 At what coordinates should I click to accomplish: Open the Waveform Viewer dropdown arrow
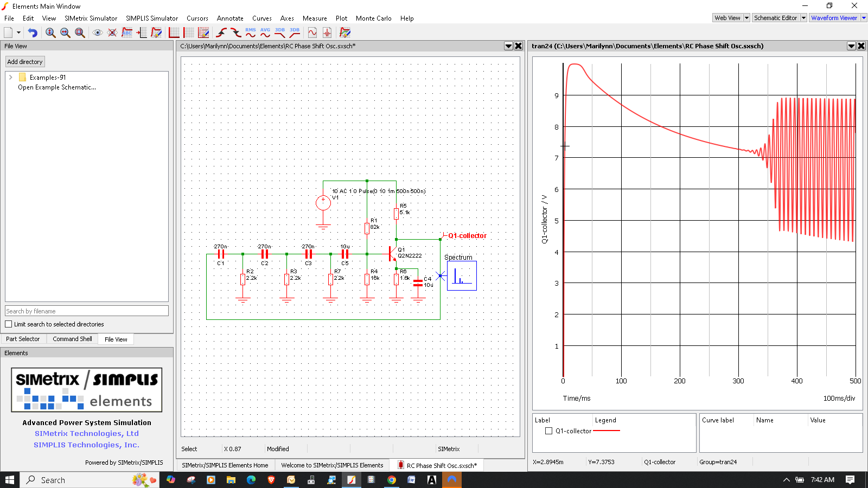pos(864,18)
